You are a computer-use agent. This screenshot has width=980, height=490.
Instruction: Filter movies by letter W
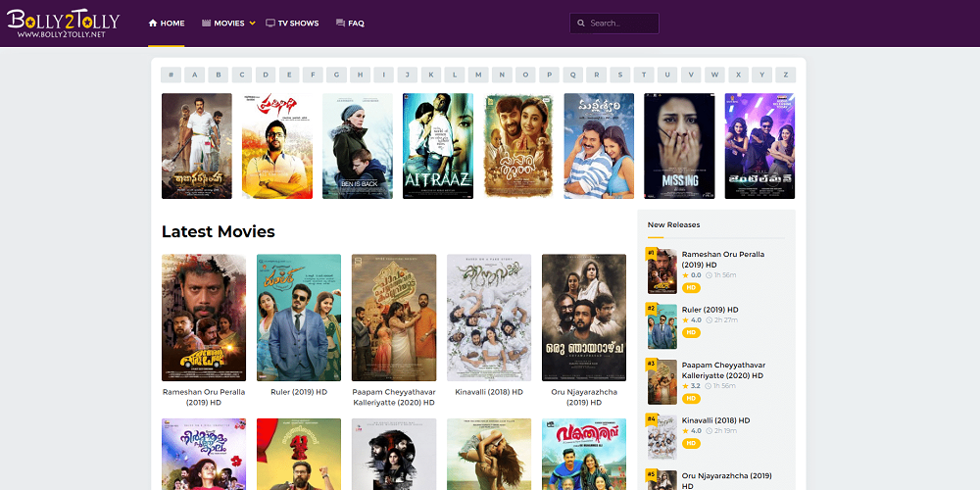(x=714, y=75)
